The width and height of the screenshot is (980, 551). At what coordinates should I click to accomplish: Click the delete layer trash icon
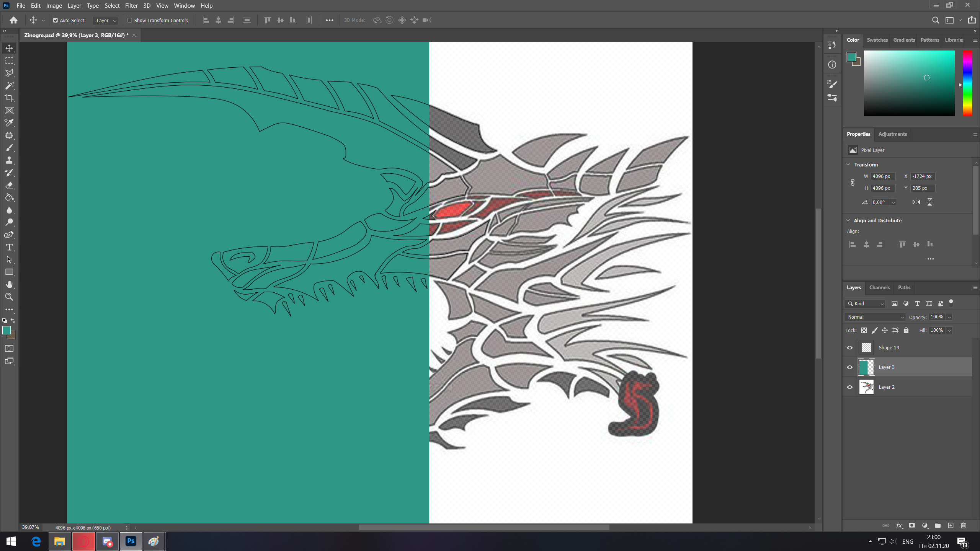tap(964, 525)
